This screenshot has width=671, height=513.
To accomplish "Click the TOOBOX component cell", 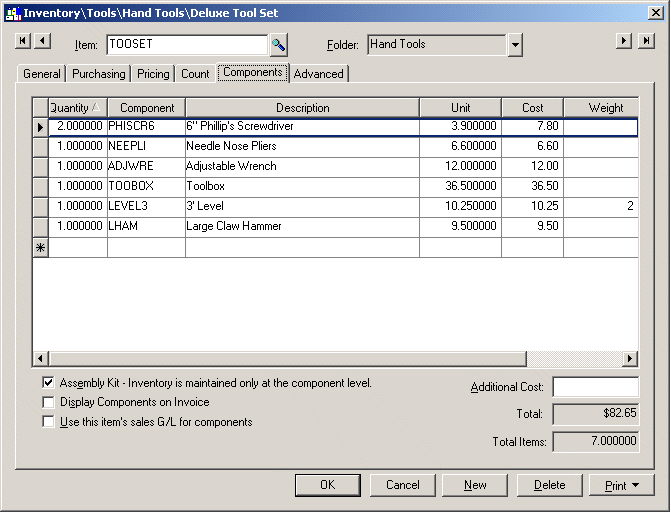I will [x=146, y=187].
